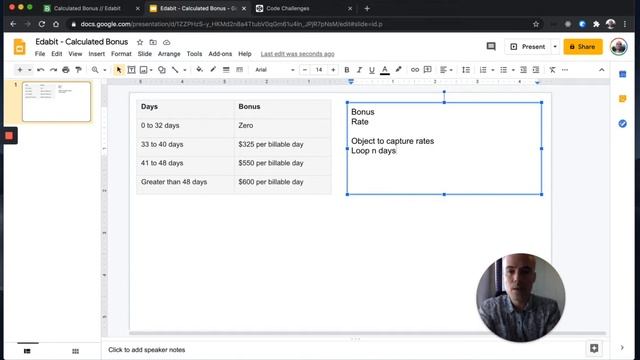Viewport: 640px width, 360px height.
Task: Add a comment from toolbar
Action: (x=428, y=70)
